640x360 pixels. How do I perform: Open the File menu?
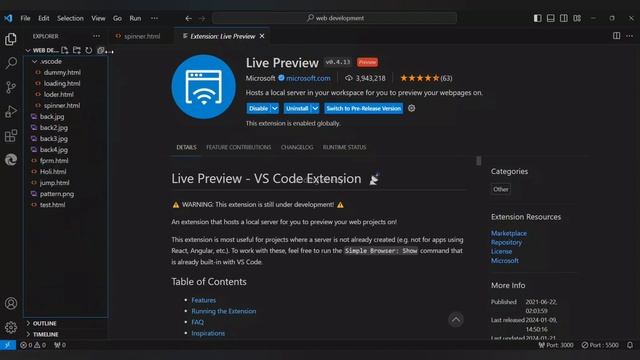[25, 18]
